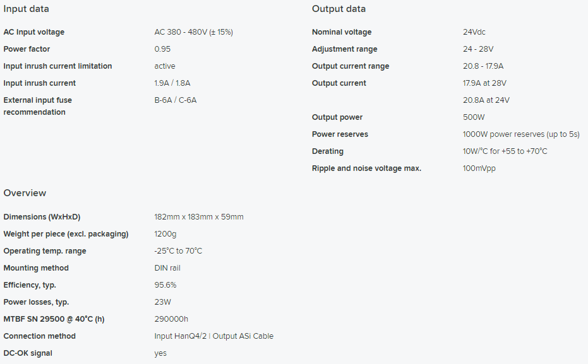Click the 1.9A / 1.8A inrush value
This screenshot has height=364, width=588.
[172, 83]
